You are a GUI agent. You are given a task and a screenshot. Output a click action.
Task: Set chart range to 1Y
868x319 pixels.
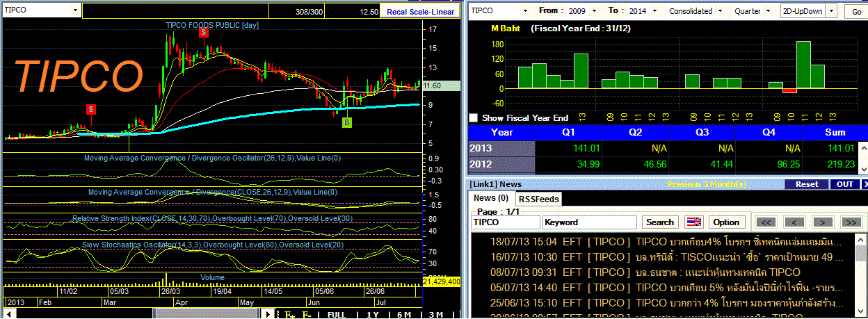coord(373,315)
